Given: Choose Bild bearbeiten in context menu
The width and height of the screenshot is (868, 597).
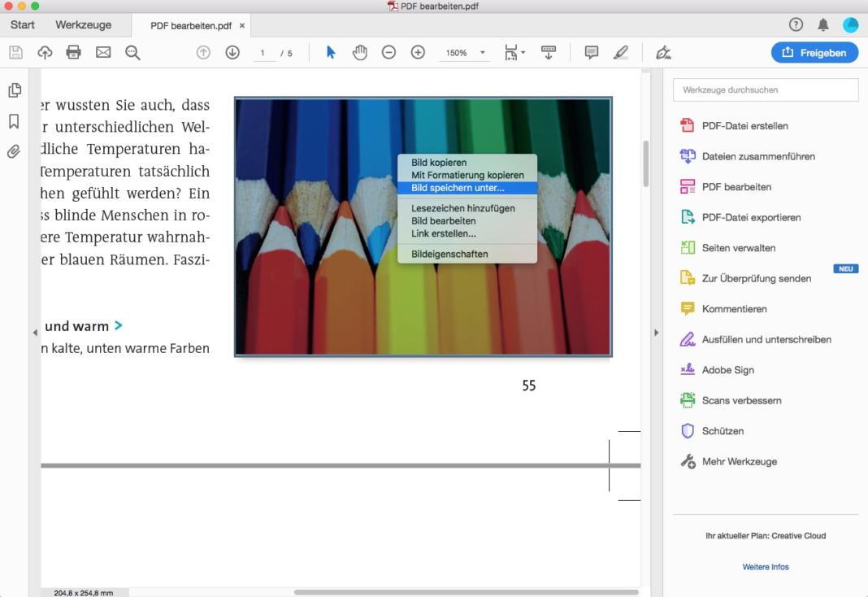Looking at the screenshot, I should tap(467, 221).
